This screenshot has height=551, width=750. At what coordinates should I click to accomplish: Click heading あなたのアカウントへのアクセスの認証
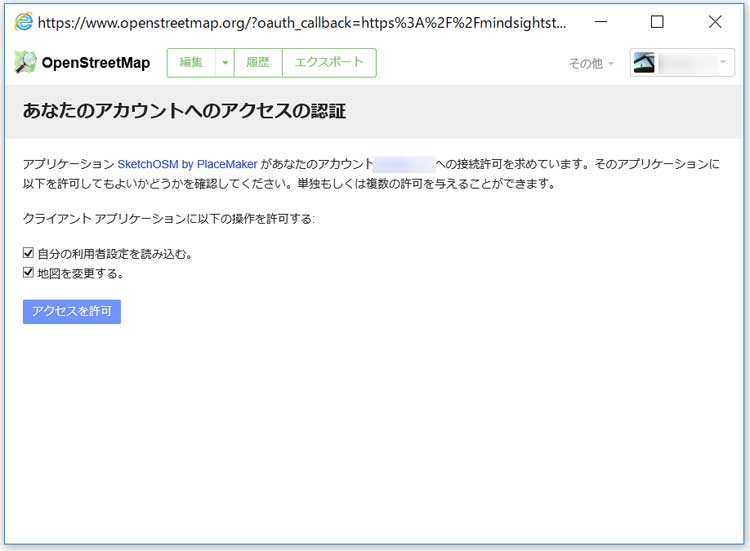[184, 111]
